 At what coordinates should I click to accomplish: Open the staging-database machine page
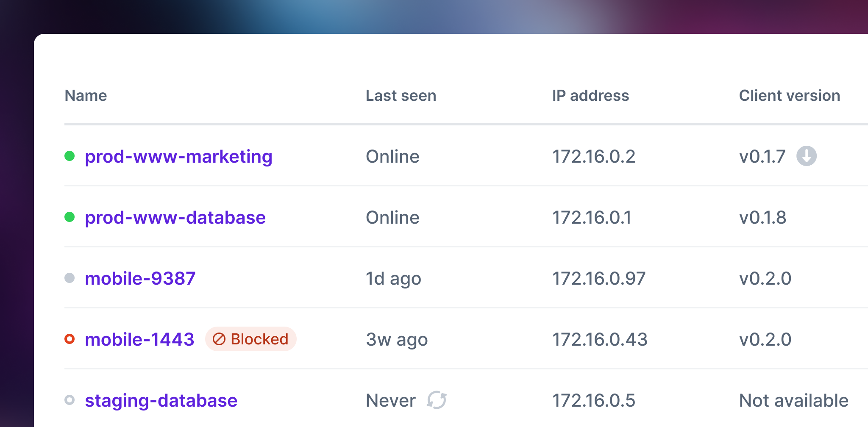tap(161, 400)
